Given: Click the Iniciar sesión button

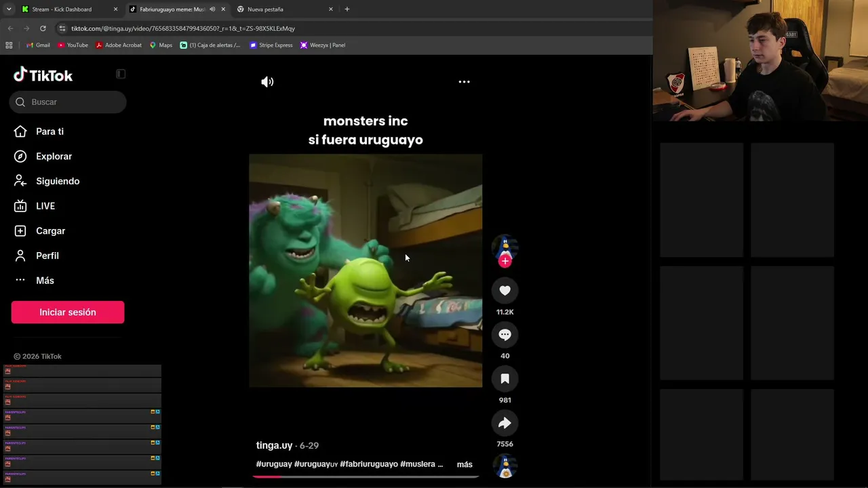Looking at the screenshot, I should (68, 312).
